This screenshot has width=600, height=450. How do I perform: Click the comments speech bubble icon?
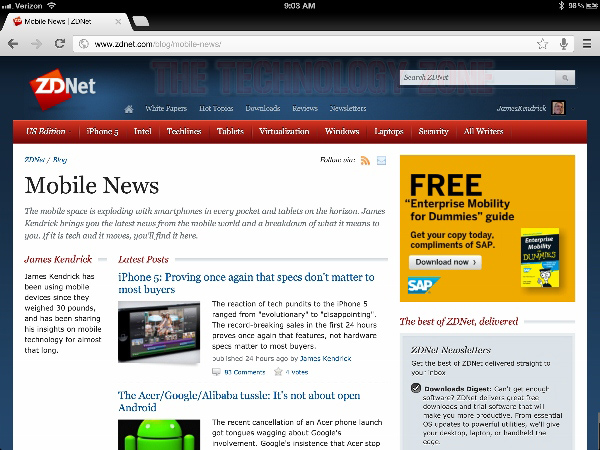coord(216,372)
